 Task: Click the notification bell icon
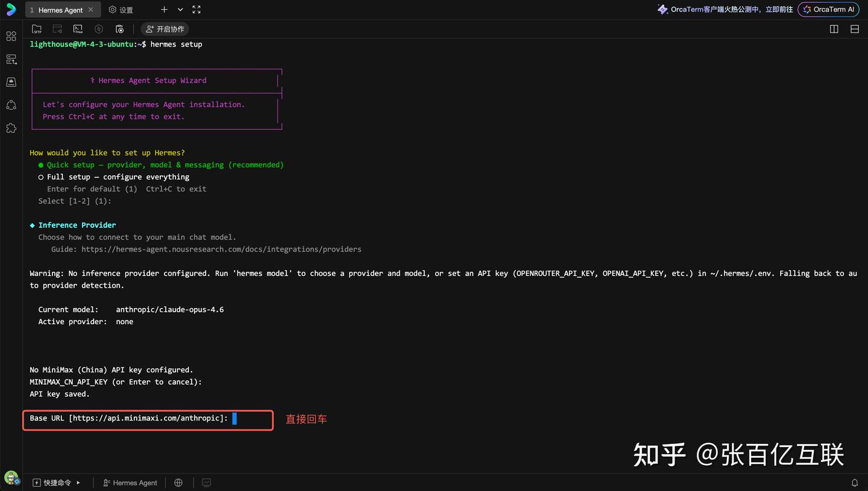855,483
